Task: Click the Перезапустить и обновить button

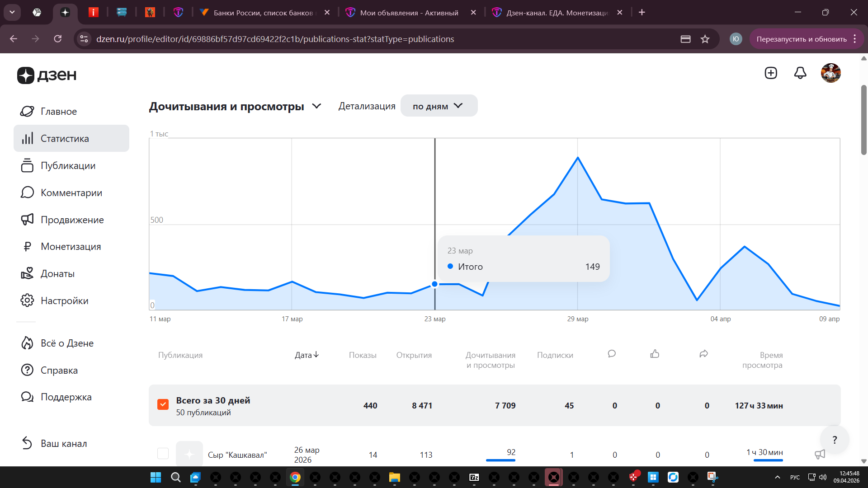Action: coord(801,39)
